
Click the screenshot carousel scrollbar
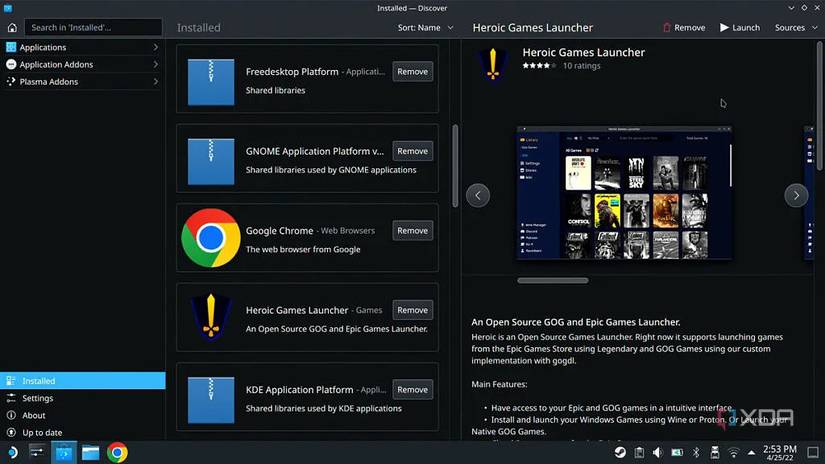[552, 280]
